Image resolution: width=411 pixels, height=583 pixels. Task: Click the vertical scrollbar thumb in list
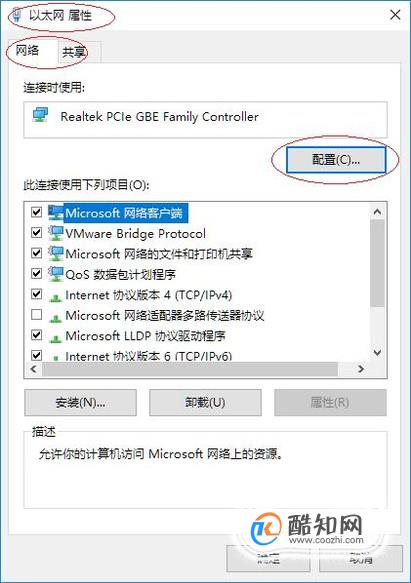click(x=377, y=263)
